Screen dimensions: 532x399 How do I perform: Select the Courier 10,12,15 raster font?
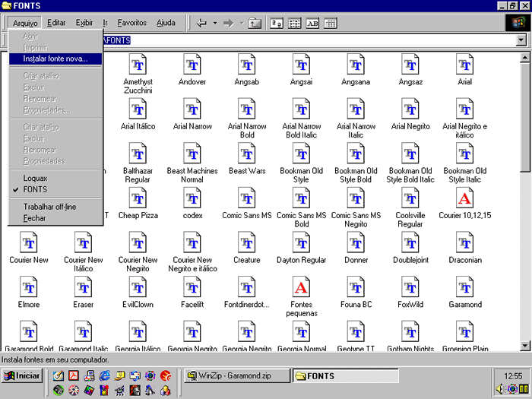point(465,198)
